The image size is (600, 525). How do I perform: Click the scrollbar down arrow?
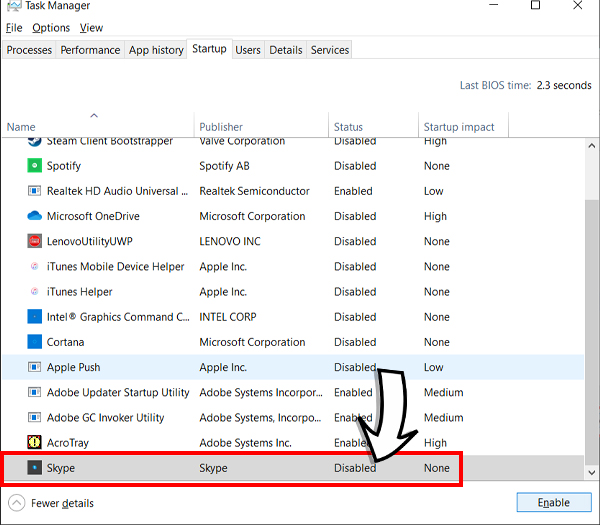(592, 472)
